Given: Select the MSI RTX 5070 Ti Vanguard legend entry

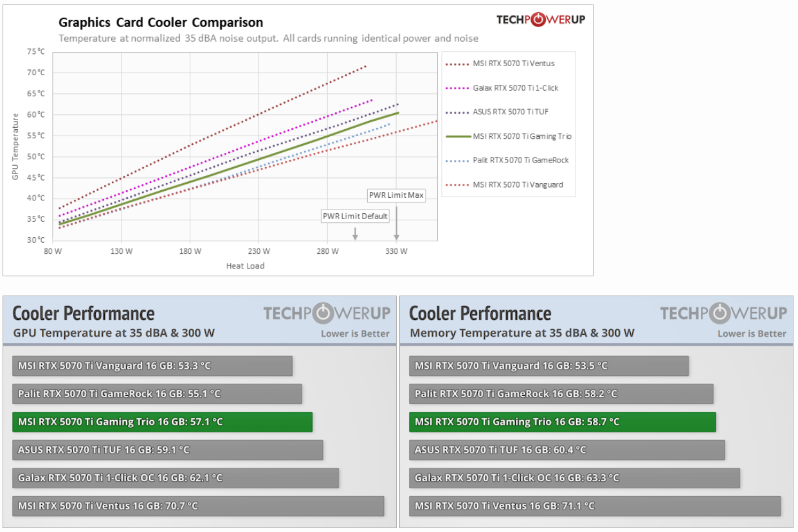Looking at the screenshot, I should pos(504,184).
